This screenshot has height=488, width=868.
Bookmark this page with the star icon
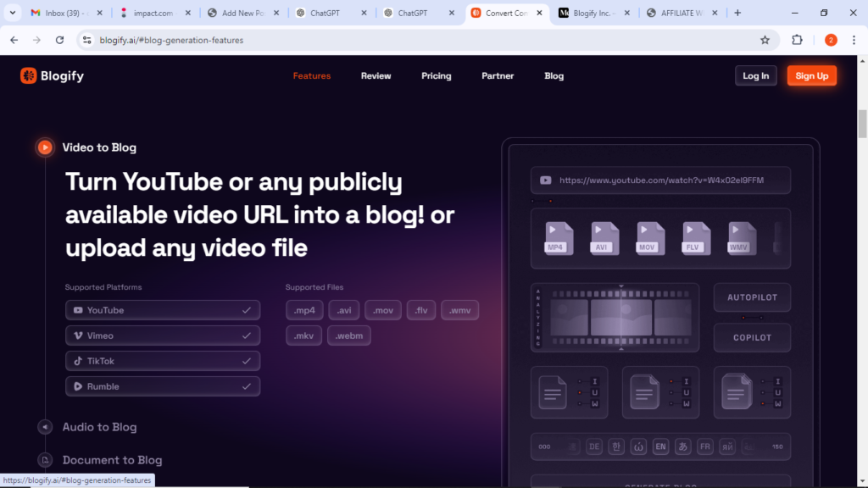[765, 40]
